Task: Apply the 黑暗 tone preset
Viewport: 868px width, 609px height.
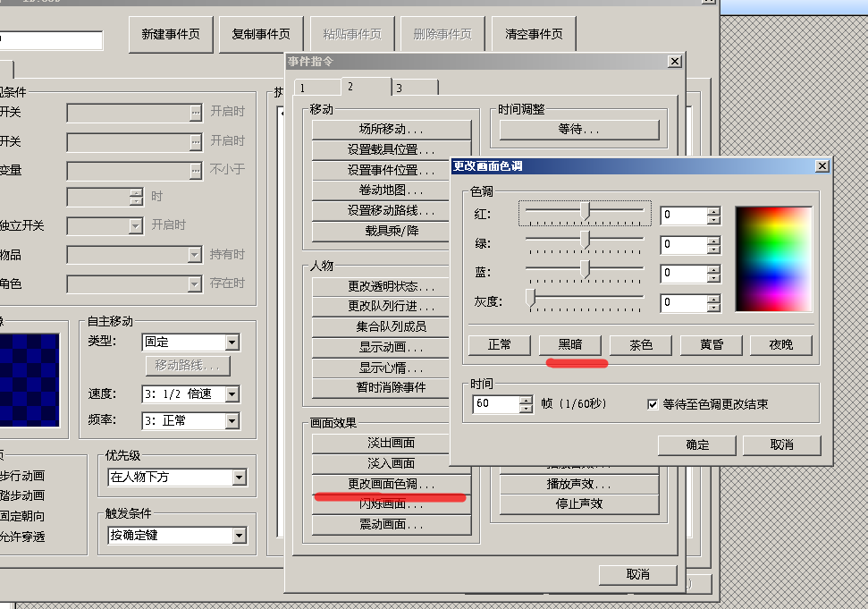Action: click(570, 345)
